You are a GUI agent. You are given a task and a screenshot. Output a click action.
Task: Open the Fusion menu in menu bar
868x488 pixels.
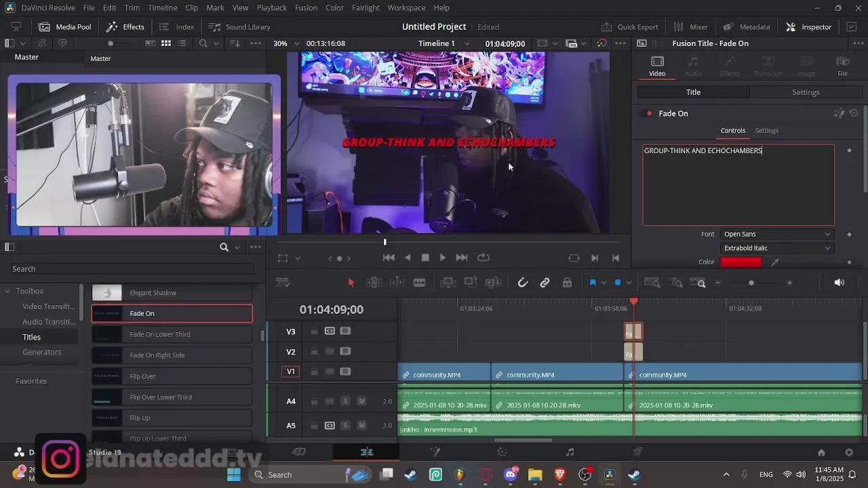pyautogui.click(x=306, y=7)
